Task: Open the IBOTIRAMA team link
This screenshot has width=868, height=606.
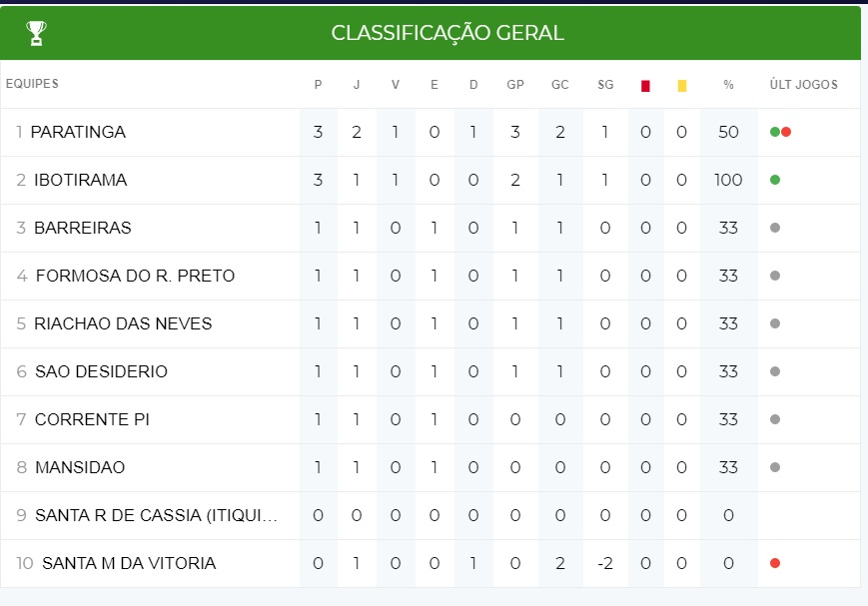Action: click(80, 180)
